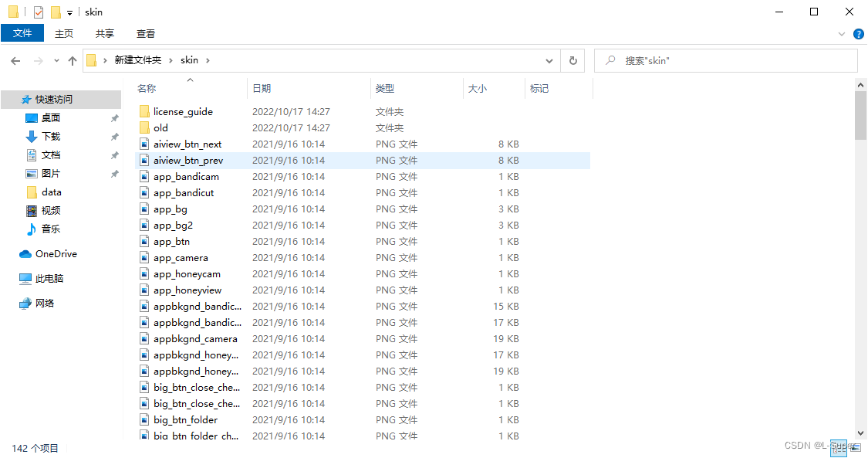Refresh the skin folder view
Image resolution: width=868 pixels, height=458 pixels.
click(573, 60)
